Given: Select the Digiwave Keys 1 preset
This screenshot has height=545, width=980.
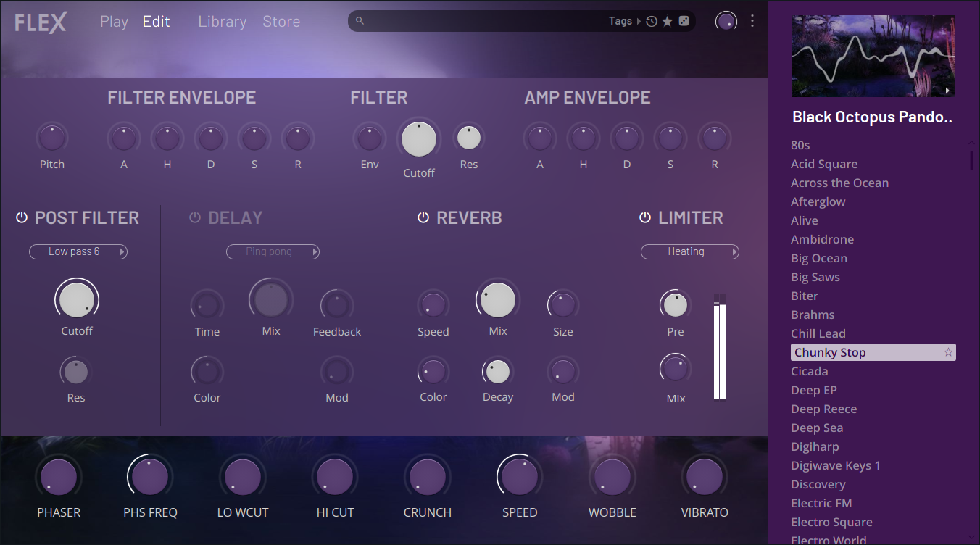Looking at the screenshot, I should point(836,466).
